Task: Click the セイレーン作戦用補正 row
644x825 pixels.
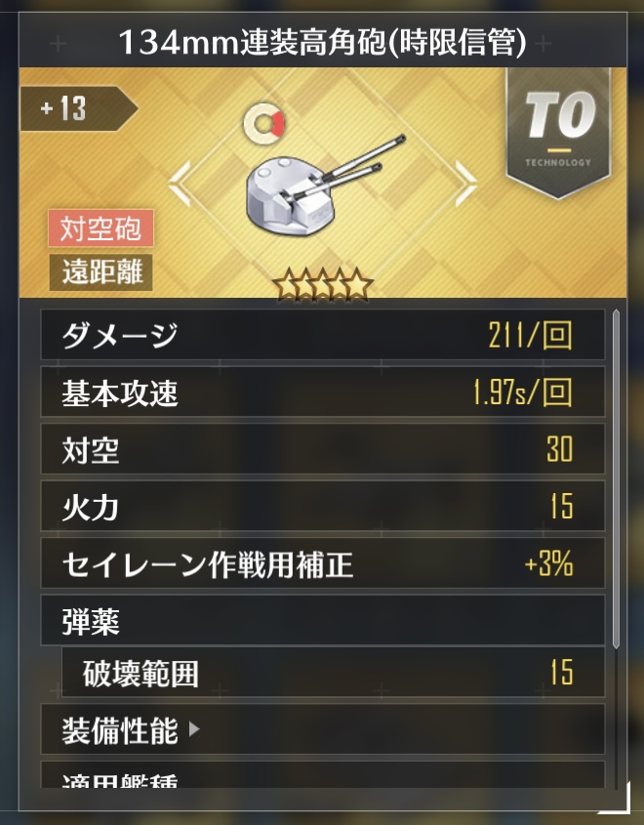Action: pos(323,563)
